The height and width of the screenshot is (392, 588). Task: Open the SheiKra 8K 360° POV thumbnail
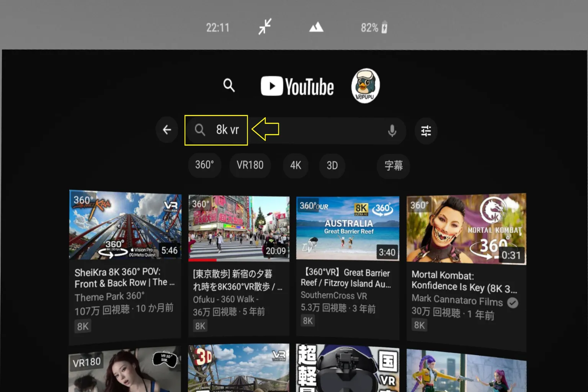click(x=125, y=225)
